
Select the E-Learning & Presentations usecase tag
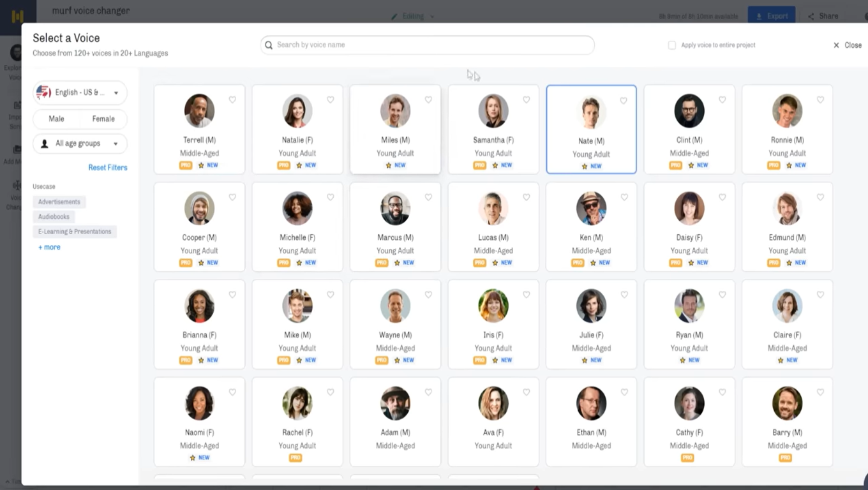75,232
